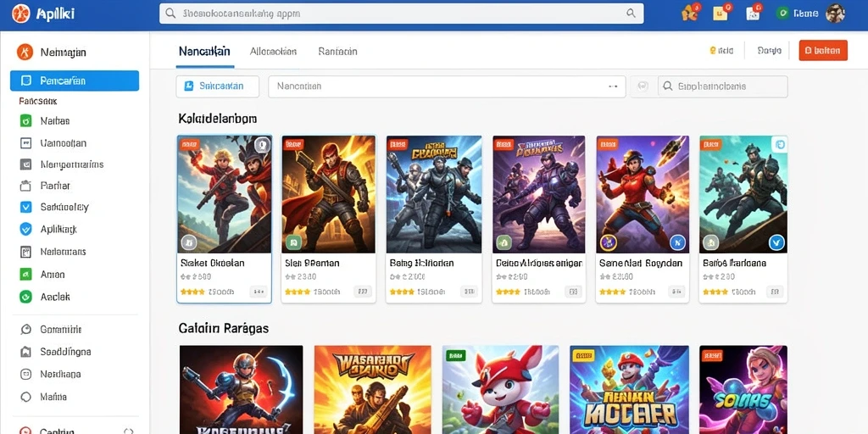Viewport: 868px width, 434px height.
Task: Click the round gray icon beside the Nanontian dropdown
Action: coord(643,86)
